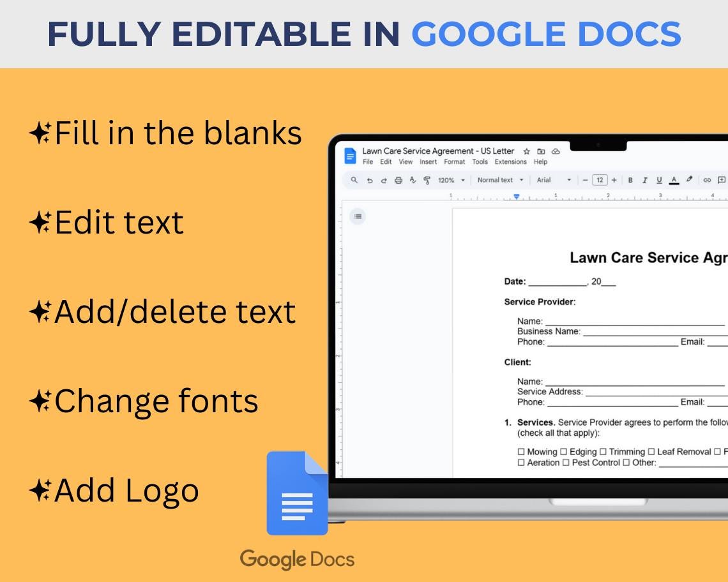This screenshot has height=582, width=728.
Task: Open the Insert menu
Action: tap(428, 162)
